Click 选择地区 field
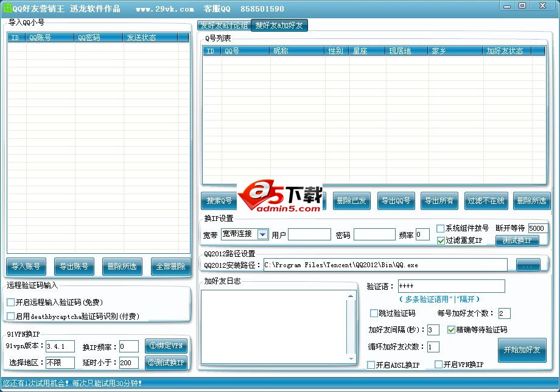 pos(60,363)
